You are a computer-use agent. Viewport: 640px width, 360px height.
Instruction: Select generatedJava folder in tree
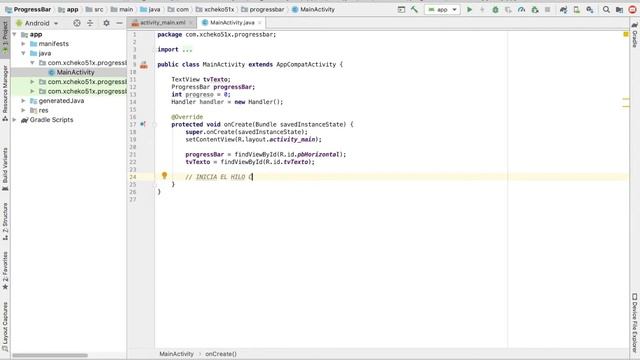[x=69, y=100]
